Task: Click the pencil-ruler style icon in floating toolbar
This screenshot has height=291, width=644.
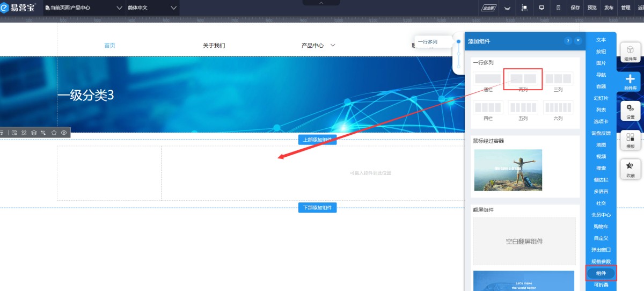Action: [x=24, y=132]
